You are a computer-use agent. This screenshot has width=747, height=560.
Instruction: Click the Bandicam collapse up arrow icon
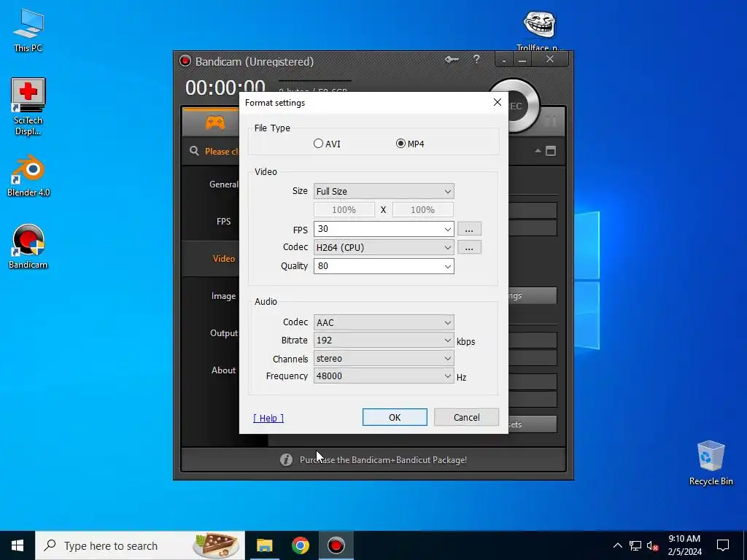[538, 151]
